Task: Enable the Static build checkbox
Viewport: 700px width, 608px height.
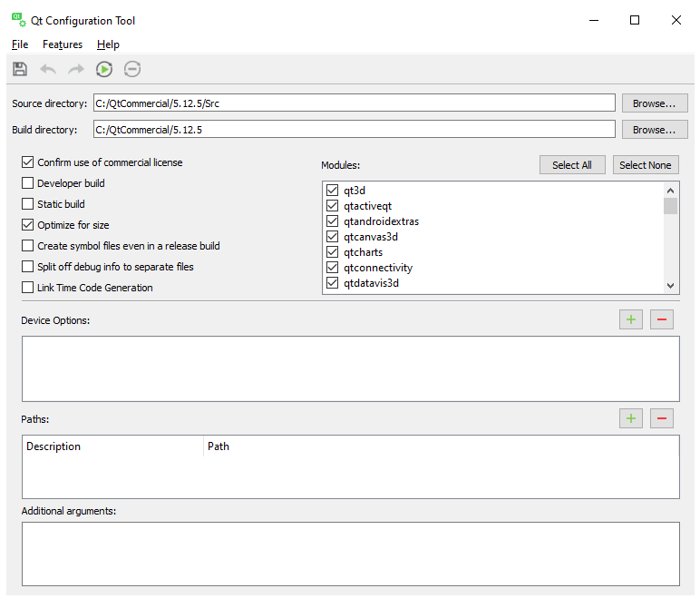Action: coord(28,204)
